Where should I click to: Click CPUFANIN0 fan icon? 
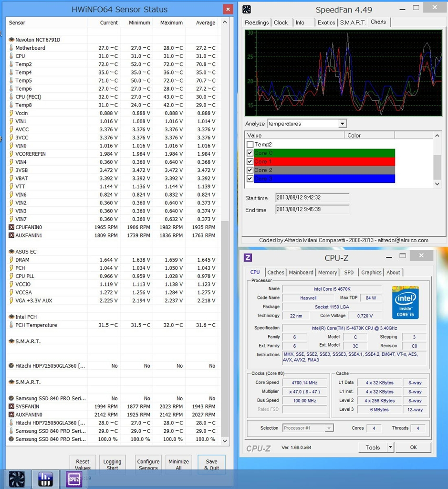point(11,227)
